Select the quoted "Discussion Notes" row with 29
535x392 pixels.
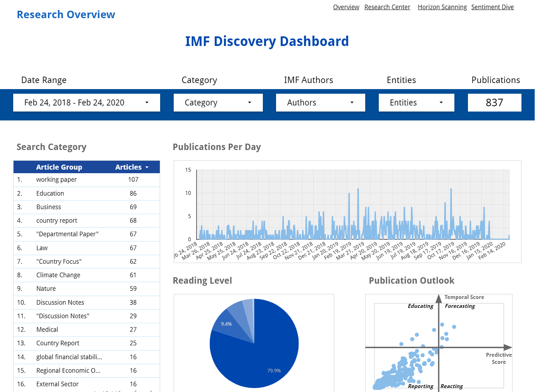(x=87, y=316)
